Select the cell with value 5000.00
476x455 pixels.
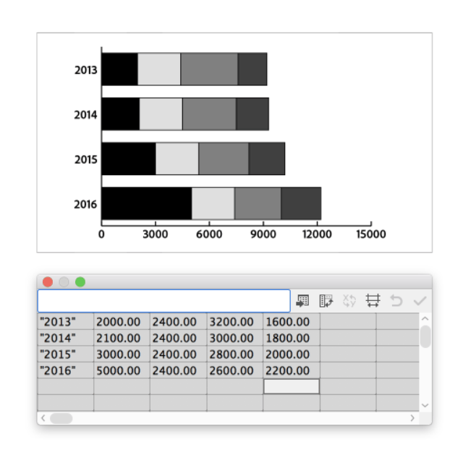pos(122,370)
